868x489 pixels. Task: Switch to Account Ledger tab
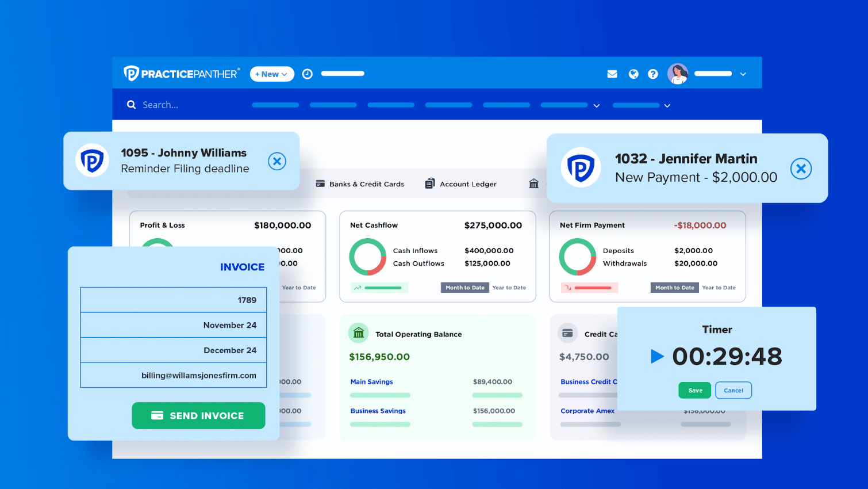point(461,184)
